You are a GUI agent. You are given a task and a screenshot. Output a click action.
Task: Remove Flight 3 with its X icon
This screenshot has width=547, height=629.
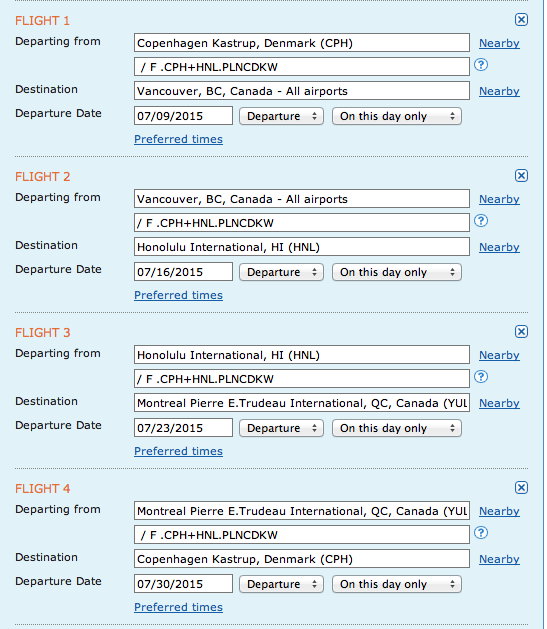point(521,331)
